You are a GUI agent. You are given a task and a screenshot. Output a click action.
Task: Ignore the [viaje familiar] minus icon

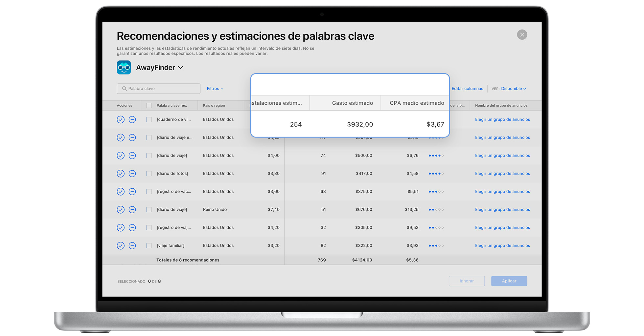132,246
